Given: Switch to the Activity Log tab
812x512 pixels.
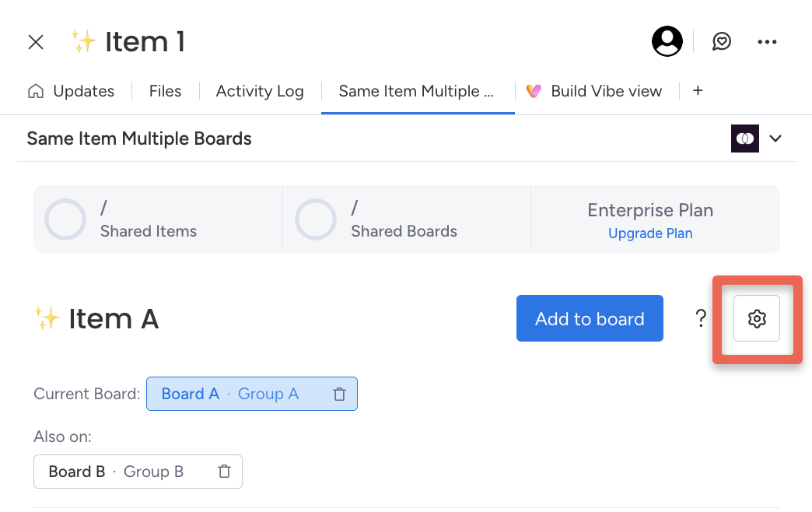Looking at the screenshot, I should (260, 91).
